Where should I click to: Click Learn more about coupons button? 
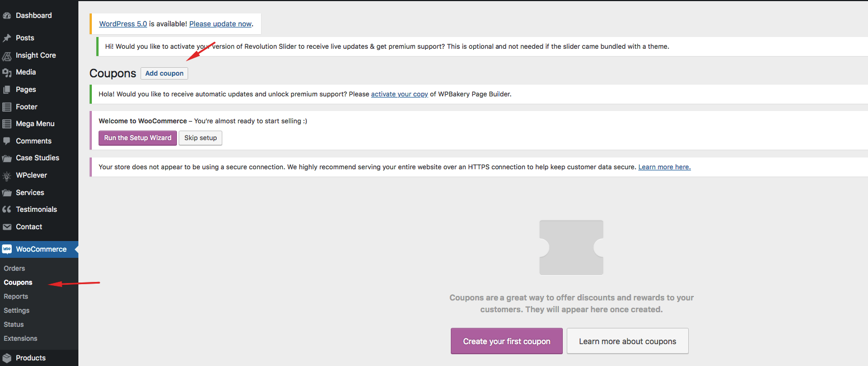pyautogui.click(x=628, y=341)
